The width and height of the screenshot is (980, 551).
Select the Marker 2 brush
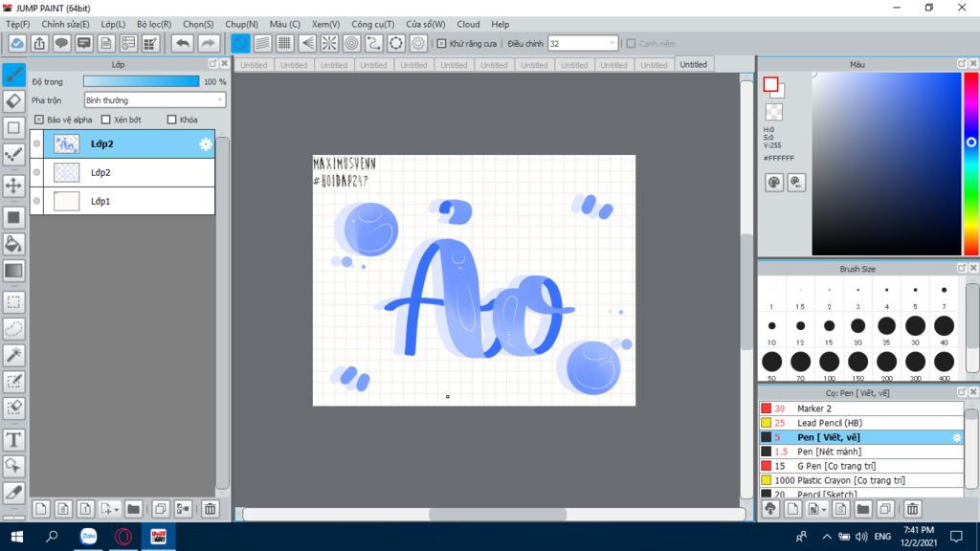[x=861, y=408]
